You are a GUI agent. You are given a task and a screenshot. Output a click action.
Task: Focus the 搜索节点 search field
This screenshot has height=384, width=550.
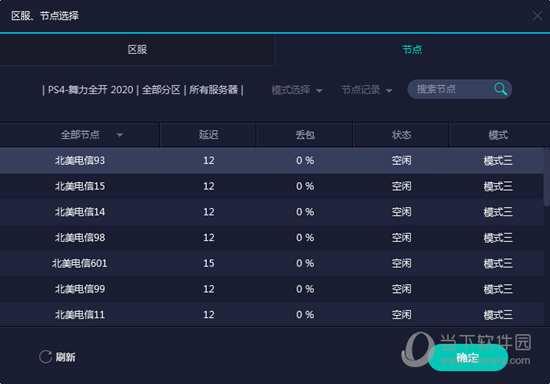(x=460, y=89)
